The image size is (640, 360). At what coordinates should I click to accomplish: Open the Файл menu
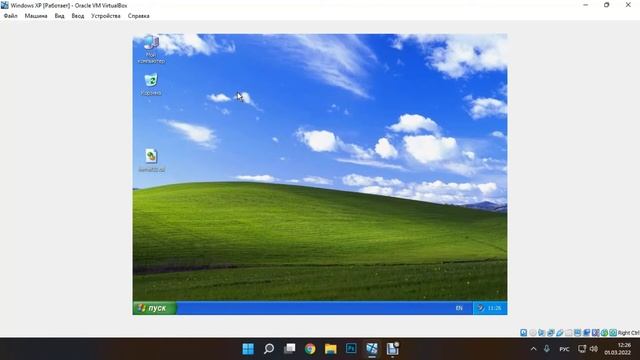click(11, 16)
